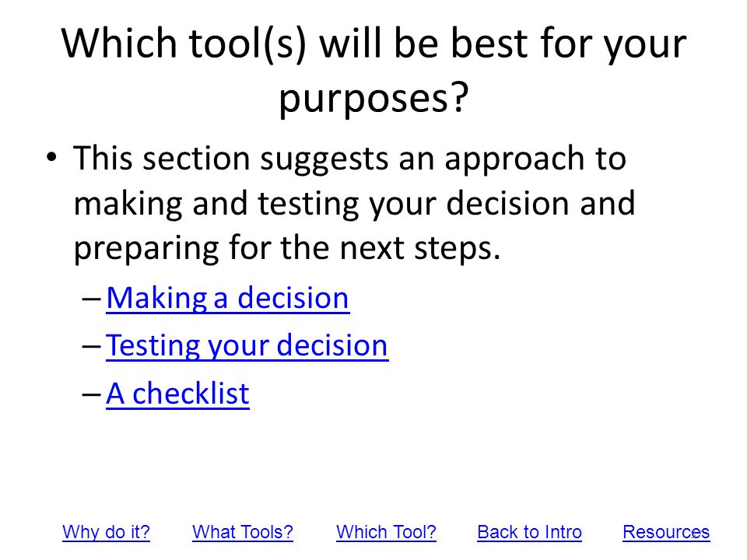Return via the Back to Intro link

(529, 532)
